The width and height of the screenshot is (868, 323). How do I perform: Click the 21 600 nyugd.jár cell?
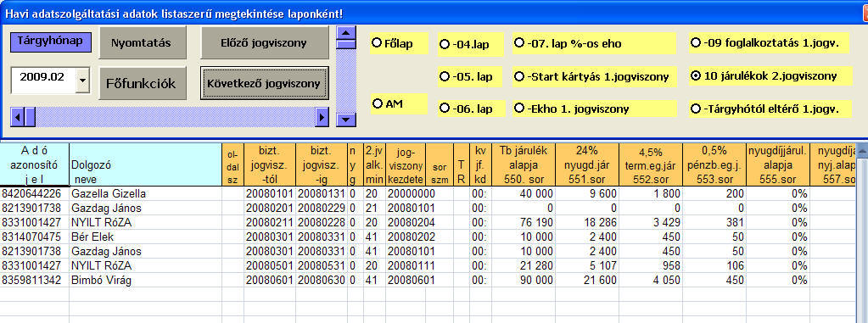pos(587,280)
